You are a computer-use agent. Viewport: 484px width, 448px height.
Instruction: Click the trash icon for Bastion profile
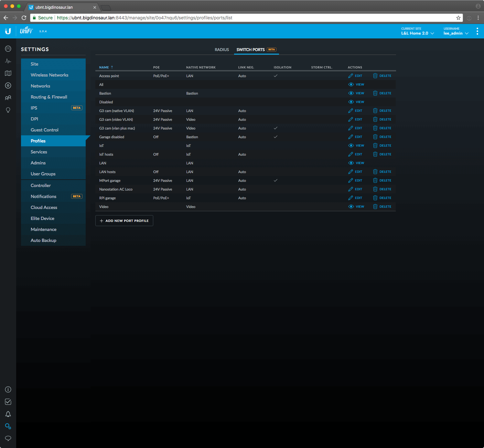click(375, 93)
